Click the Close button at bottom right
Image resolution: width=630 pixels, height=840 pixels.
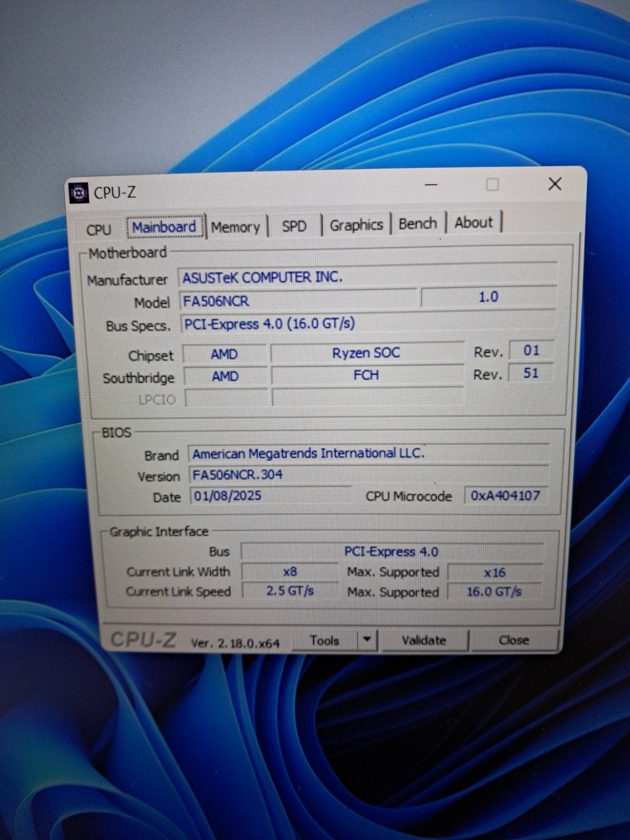click(514, 640)
